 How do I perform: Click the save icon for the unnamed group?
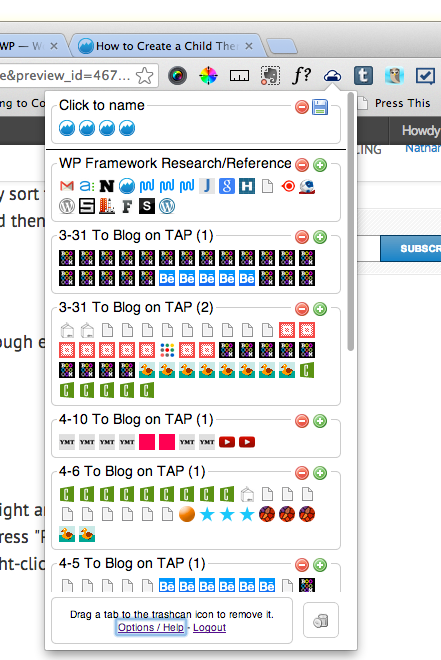click(x=320, y=107)
